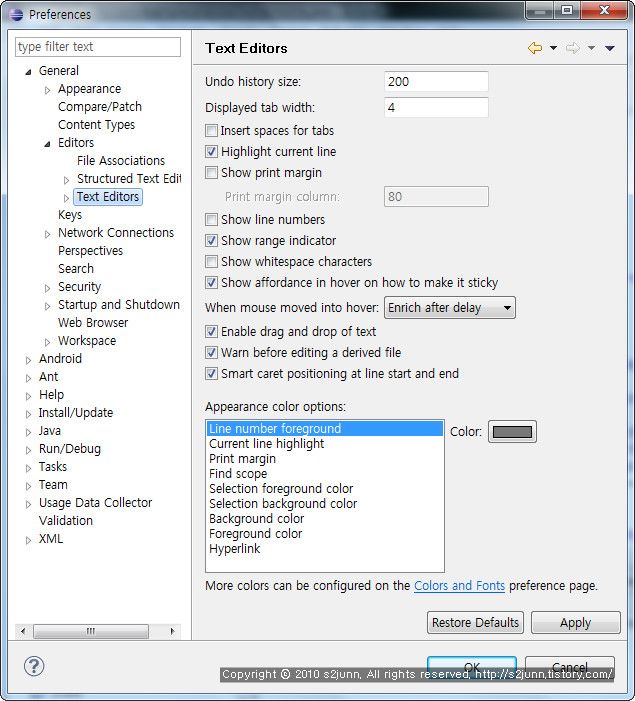Select Compare/Patch in the tree
Viewport: 635px width, 701px height.
click(100, 107)
